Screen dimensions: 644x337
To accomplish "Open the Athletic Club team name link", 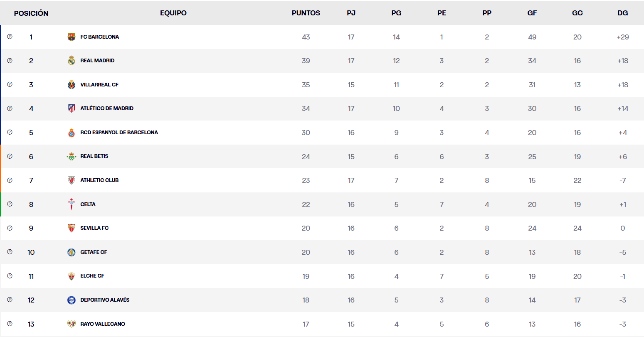I will pos(99,180).
